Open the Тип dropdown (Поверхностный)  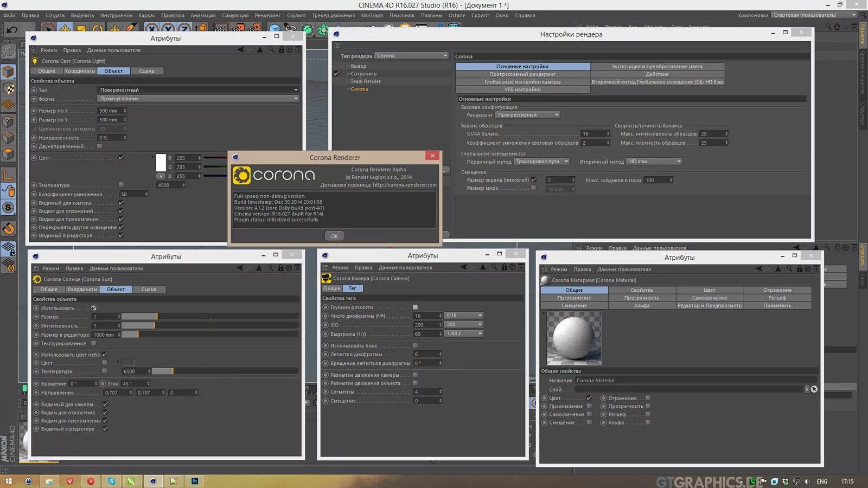click(199, 90)
